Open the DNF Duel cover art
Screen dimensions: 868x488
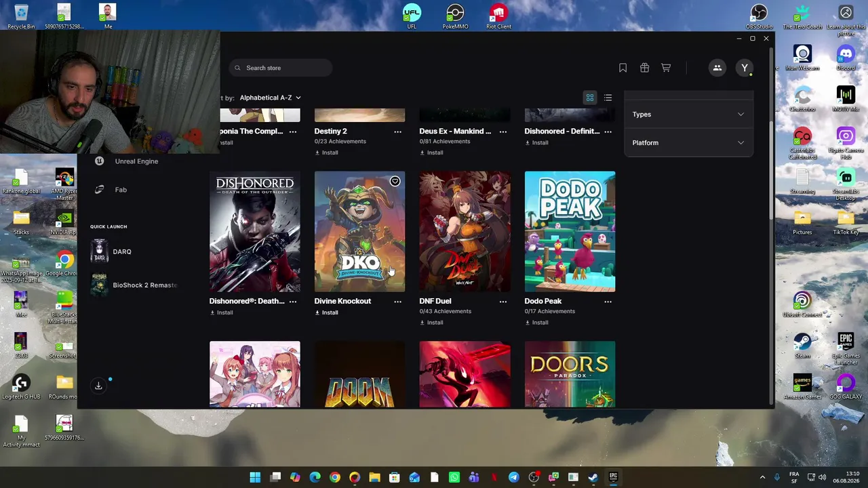(x=465, y=231)
